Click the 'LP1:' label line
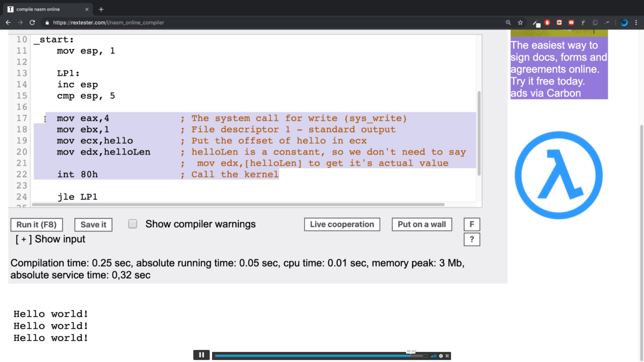Screen dimensions: 644x362 click(x=68, y=73)
